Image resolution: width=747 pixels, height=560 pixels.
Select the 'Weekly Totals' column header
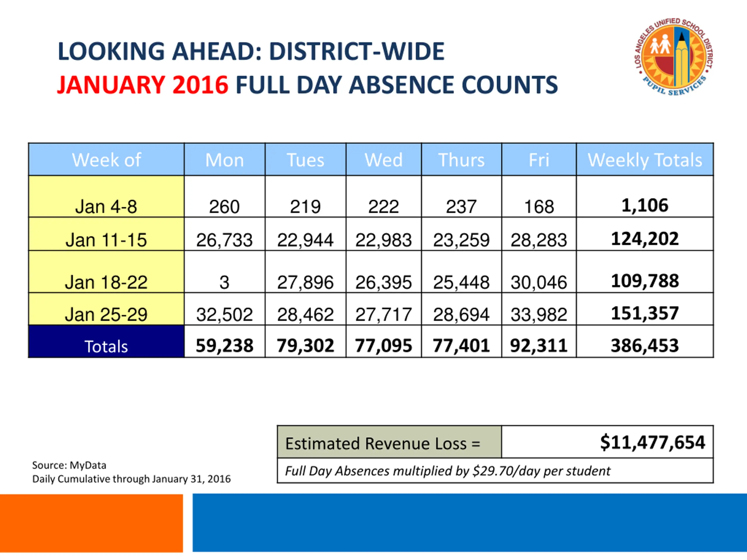point(645,159)
